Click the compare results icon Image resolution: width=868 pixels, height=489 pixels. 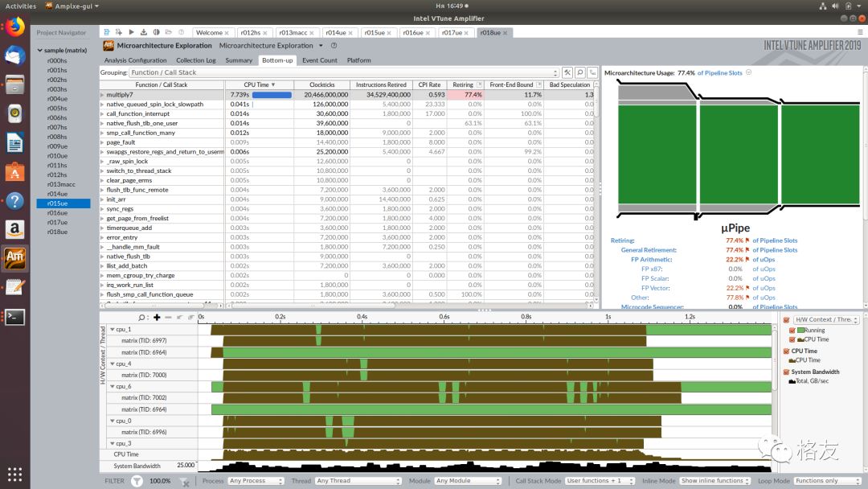(x=156, y=32)
